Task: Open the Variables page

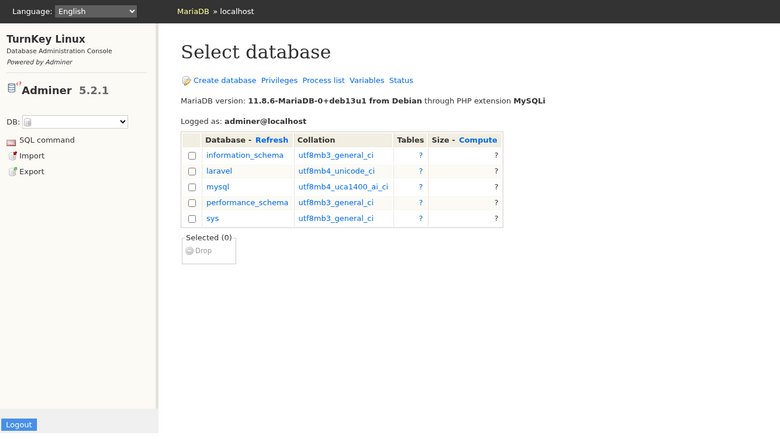Action: [367, 81]
